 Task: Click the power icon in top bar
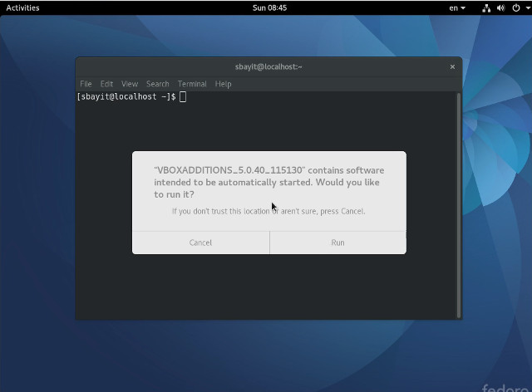(x=515, y=8)
